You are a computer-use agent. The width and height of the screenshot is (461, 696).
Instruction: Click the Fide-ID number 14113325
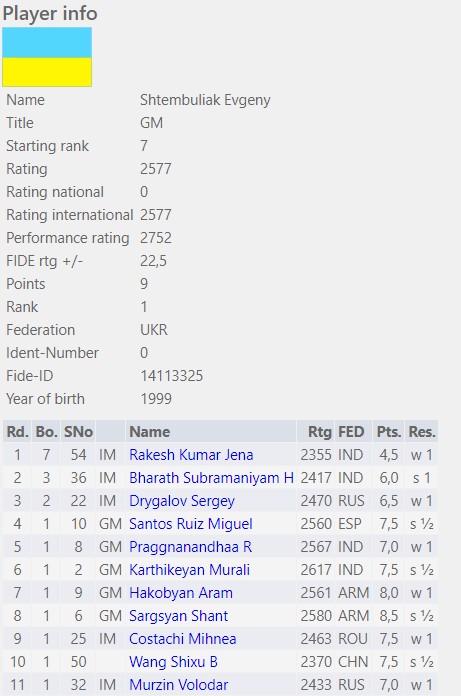coord(171,376)
